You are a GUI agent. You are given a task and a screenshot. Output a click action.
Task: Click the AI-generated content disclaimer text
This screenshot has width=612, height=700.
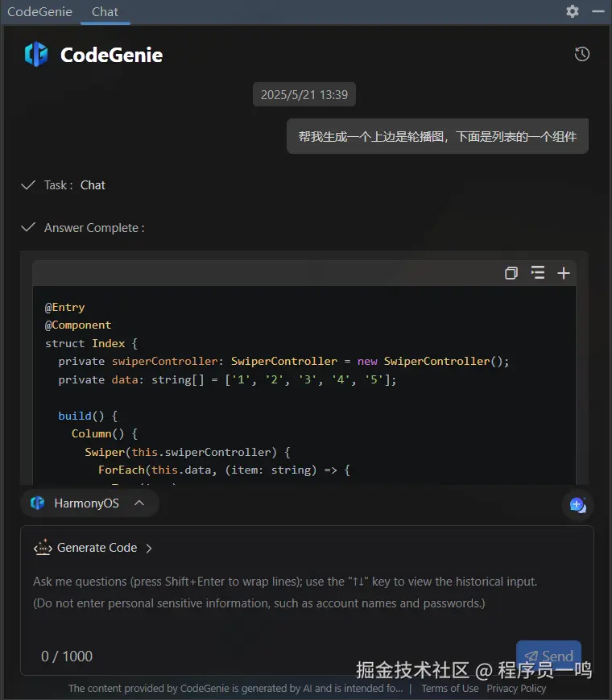(x=235, y=689)
